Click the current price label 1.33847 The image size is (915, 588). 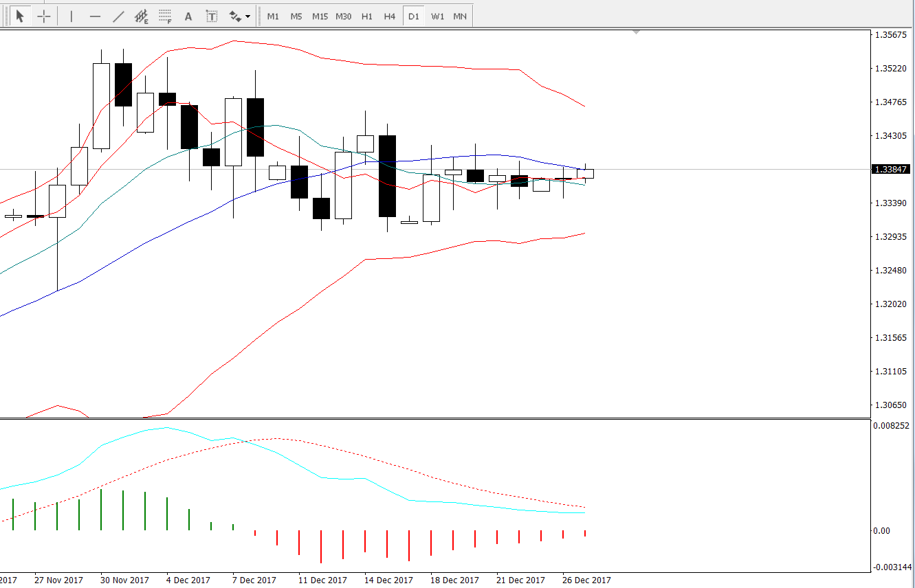(x=891, y=169)
